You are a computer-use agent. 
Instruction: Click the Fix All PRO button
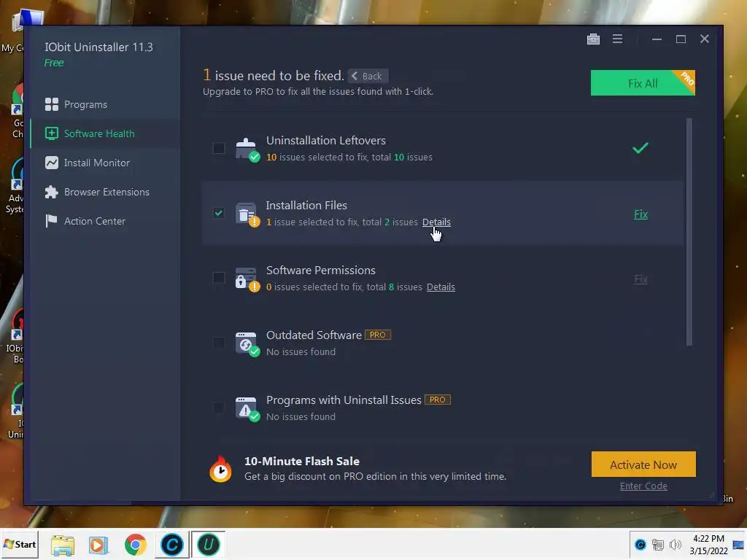643,83
